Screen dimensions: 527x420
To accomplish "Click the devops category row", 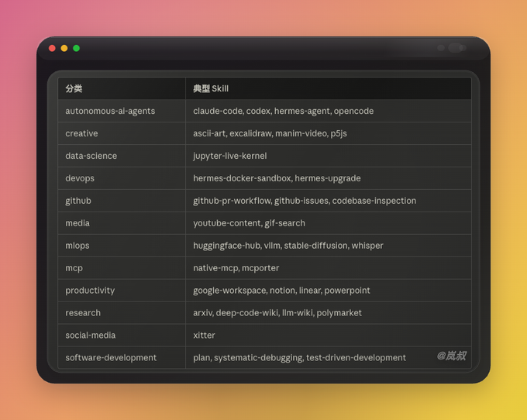I will (264, 178).
